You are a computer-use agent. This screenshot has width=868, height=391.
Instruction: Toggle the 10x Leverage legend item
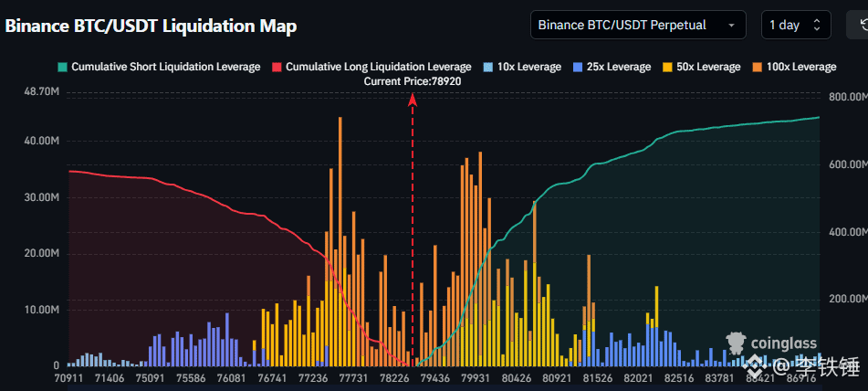(x=522, y=67)
